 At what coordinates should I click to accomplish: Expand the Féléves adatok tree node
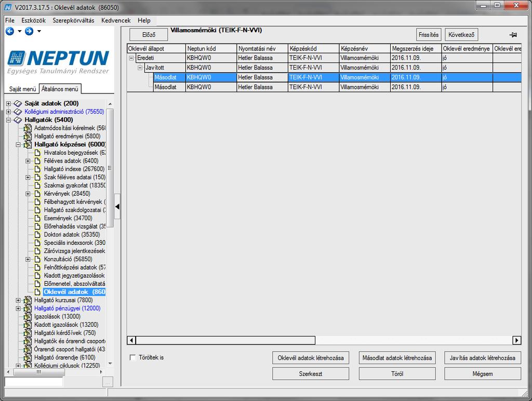tap(28, 161)
